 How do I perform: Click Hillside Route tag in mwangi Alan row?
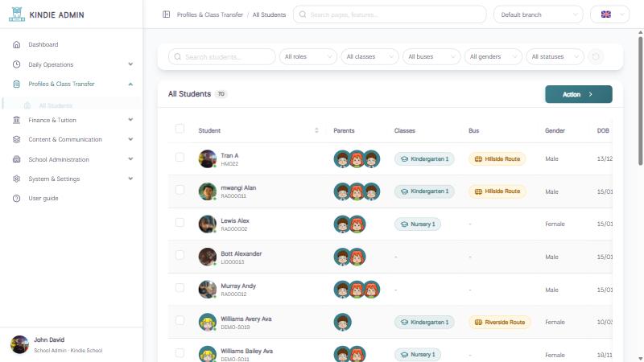(x=497, y=191)
